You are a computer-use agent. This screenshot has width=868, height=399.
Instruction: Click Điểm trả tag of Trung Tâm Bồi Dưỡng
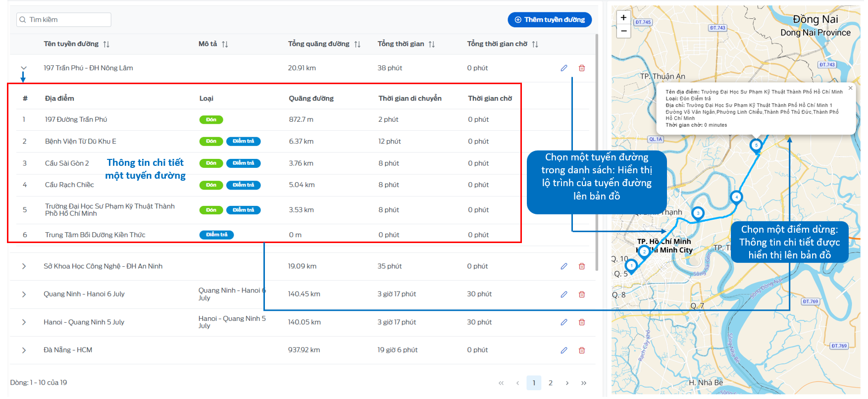tap(217, 235)
